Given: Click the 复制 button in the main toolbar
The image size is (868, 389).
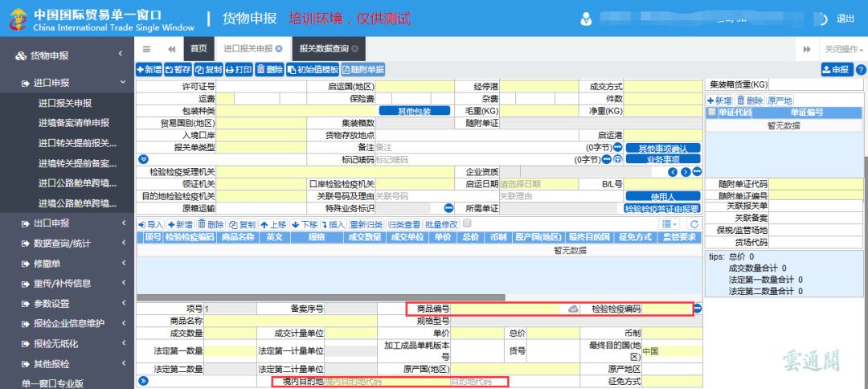Looking at the screenshot, I should 208,70.
